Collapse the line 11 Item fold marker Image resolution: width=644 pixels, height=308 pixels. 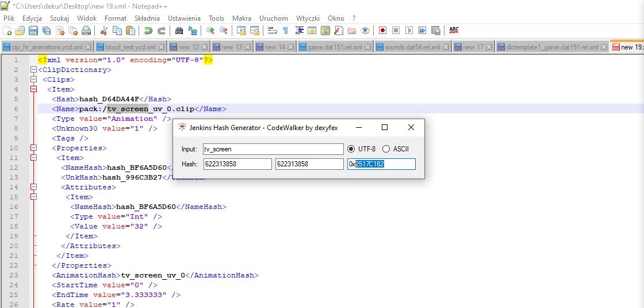coord(34,158)
